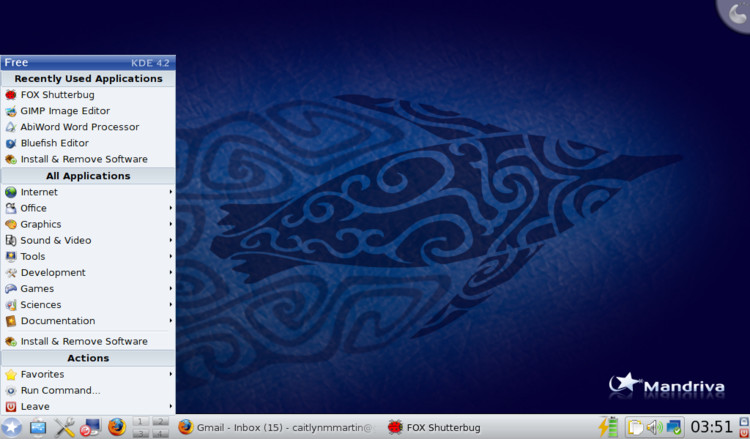
Task: Click the Favorites star icon
Action: click(11, 374)
